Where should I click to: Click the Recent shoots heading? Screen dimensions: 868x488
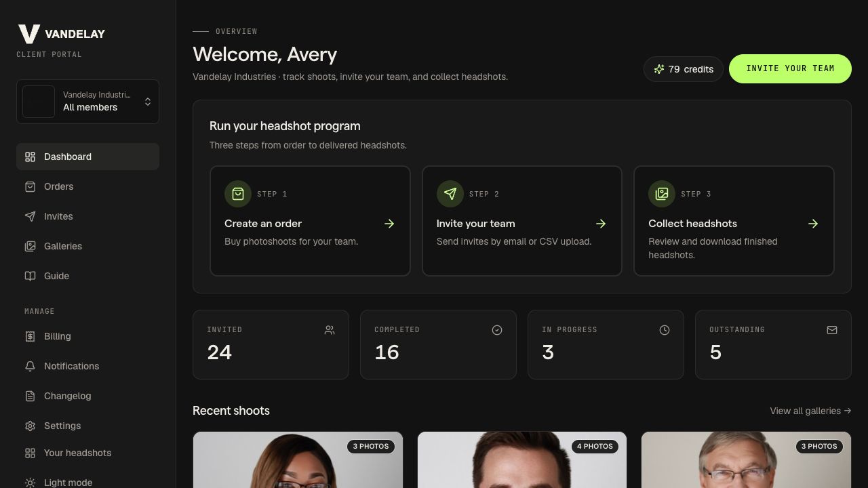(231, 411)
